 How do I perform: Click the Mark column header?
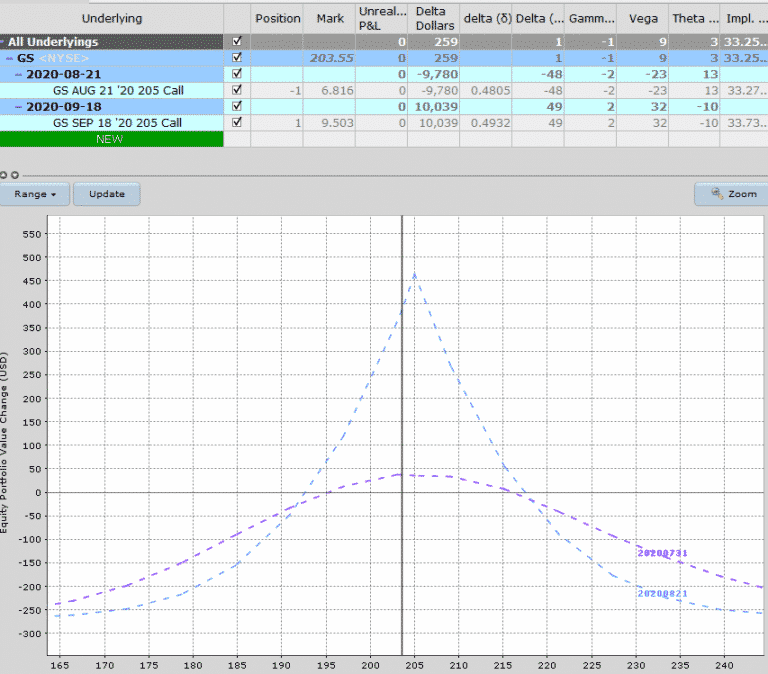[x=329, y=18]
